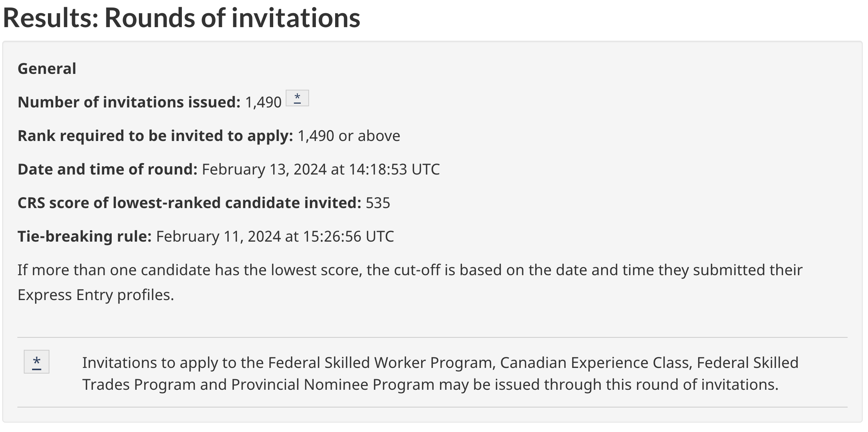The width and height of the screenshot is (868, 432).
Task: Click the sentence starting If more than one candidate
Action: tap(410, 282)
